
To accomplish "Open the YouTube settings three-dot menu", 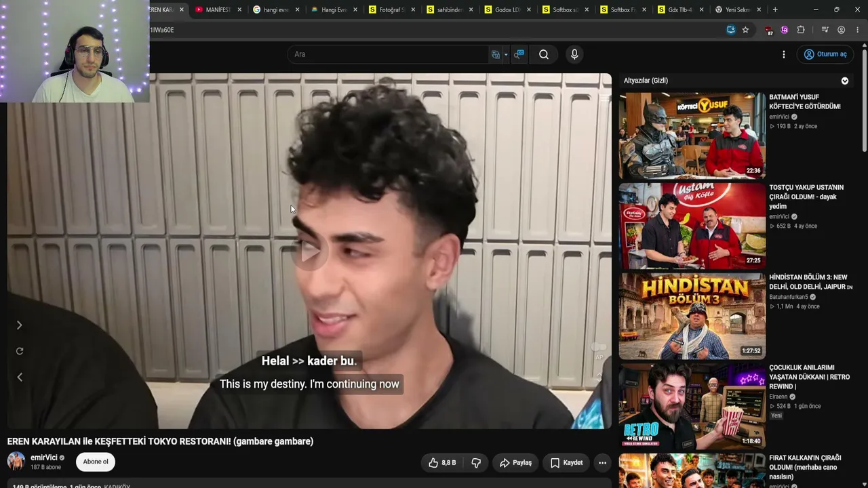I will point(784,54).
